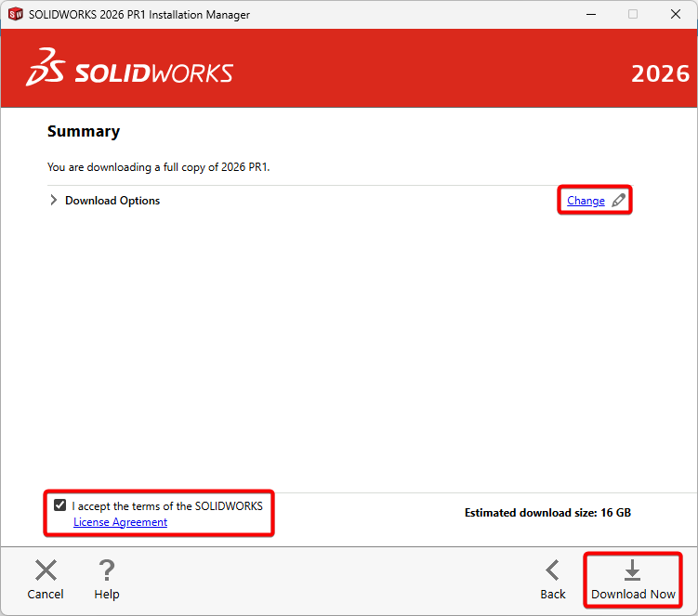Go back using the Back chevron icon

point(552,570)
